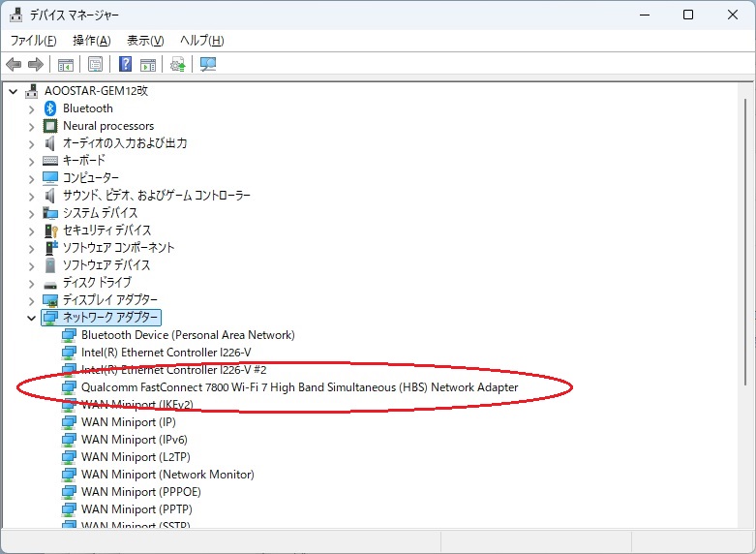Collapse the AOOSTAR-GEM12改 root node
Viewport: 756px width, 554px height.
point(13,91)
